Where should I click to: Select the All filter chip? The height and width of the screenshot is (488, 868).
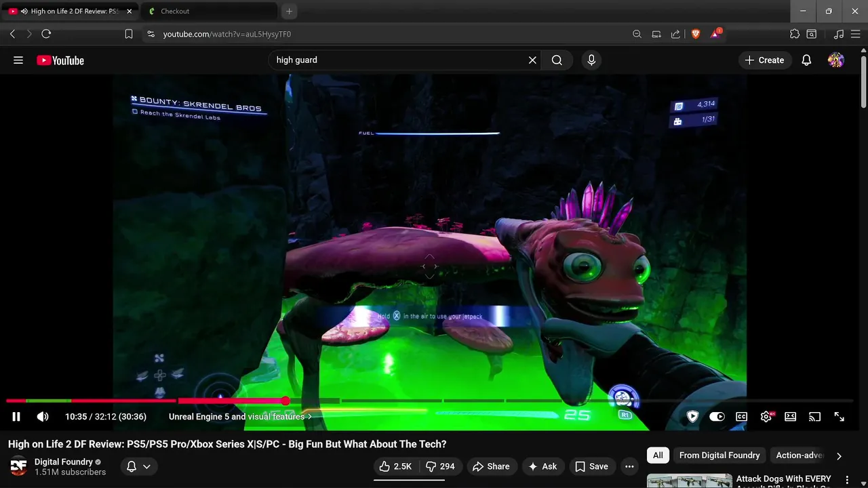(658, 455)
